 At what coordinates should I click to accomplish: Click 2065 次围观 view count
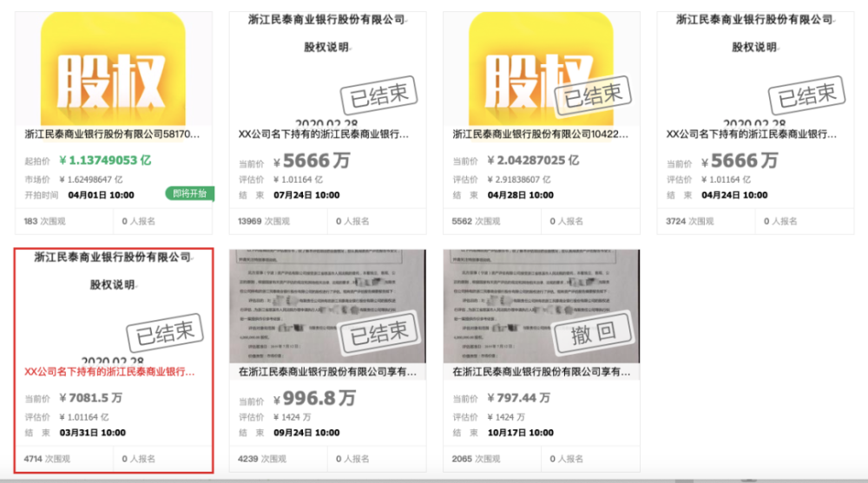(476, 459)
